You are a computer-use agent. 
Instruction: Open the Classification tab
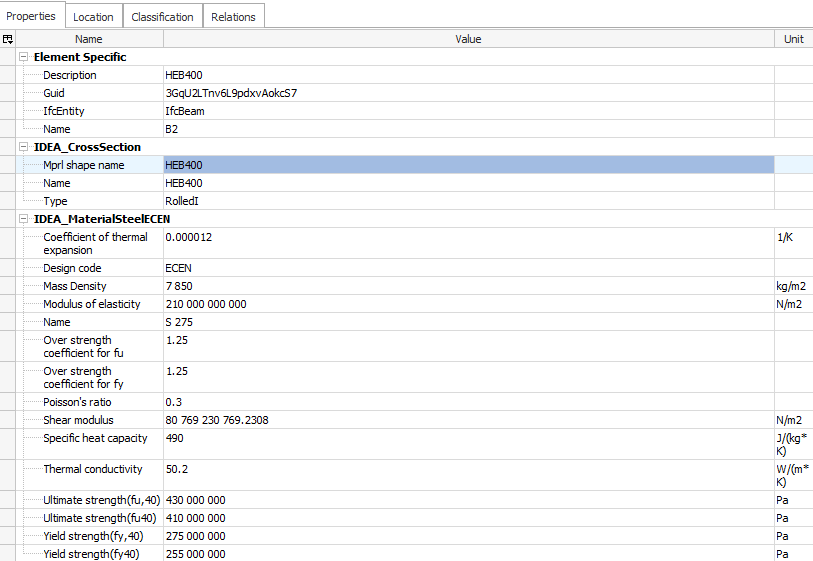[162, 16]
